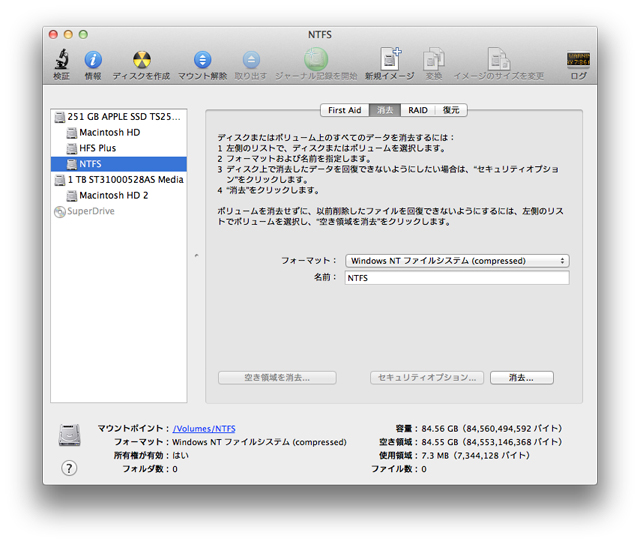Click the NTFS volume icon in the sidebar
The width and height of the screenshot is (640, 544).
point(72,164)
